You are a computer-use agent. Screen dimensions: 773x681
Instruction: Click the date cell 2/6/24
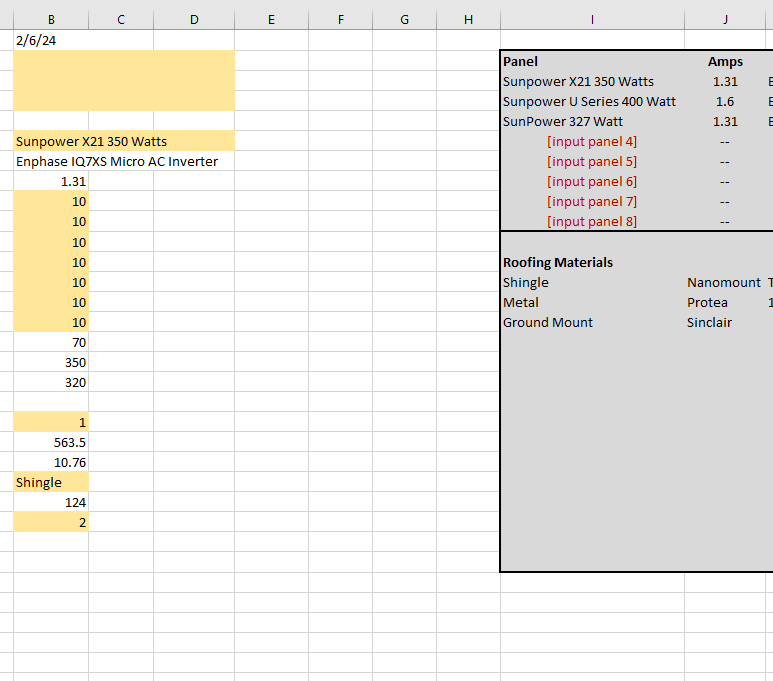click(x=51, y=40)
